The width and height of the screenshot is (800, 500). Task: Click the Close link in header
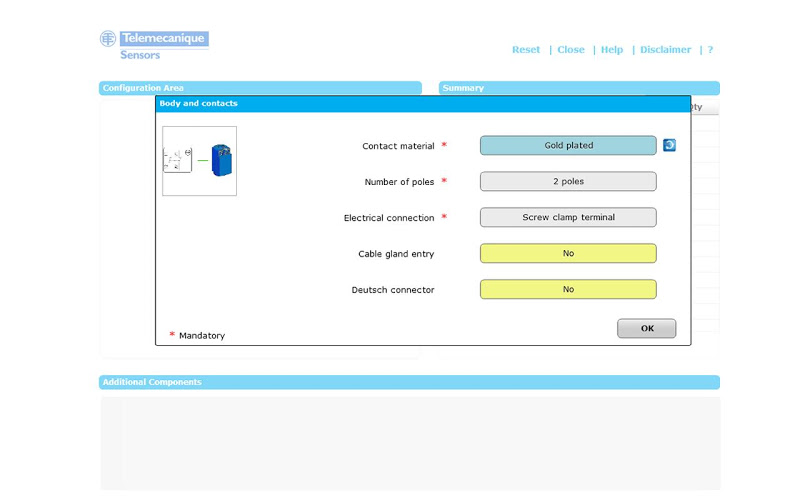[x=571, y=50]
